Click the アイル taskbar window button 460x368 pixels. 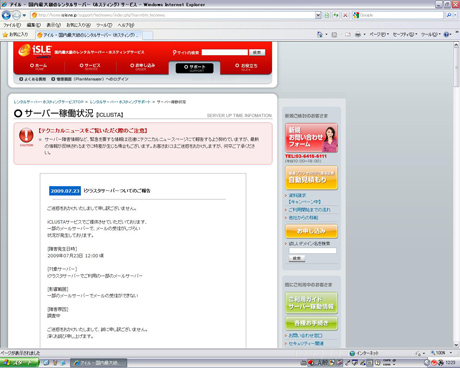point(99,363)
